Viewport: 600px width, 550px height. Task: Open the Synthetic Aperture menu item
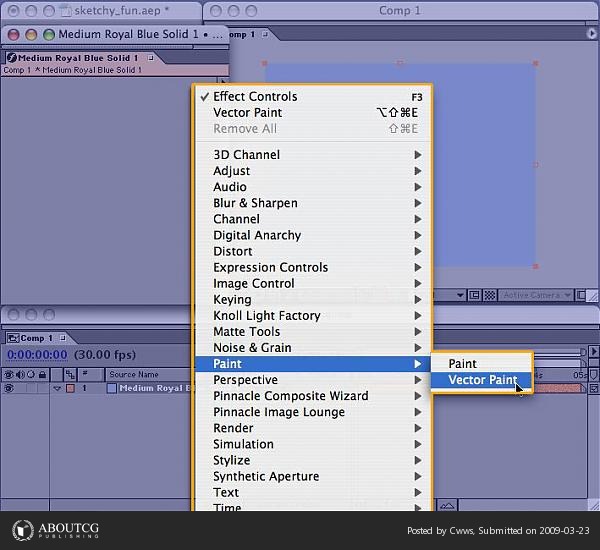tap(313, 476)
